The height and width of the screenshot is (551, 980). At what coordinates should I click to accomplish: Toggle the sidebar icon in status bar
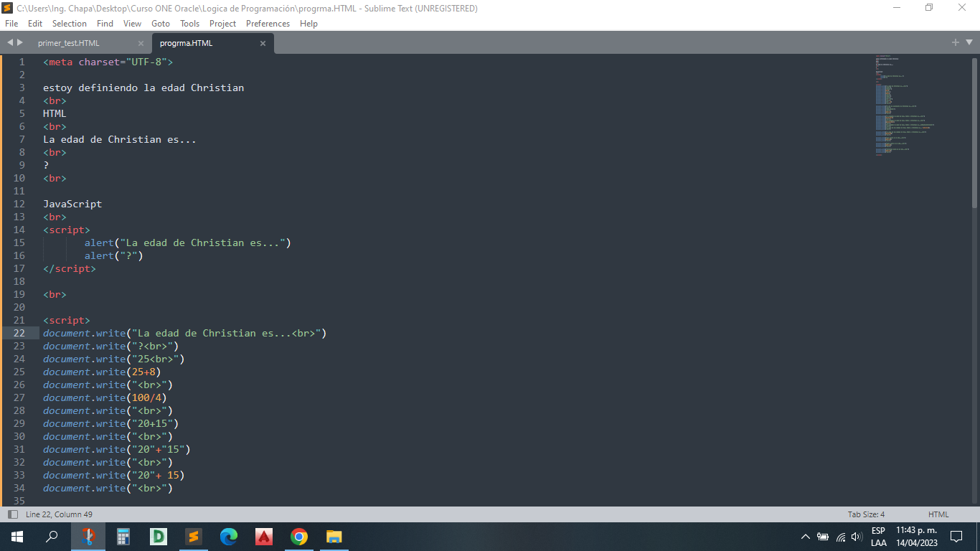point(12,514)
